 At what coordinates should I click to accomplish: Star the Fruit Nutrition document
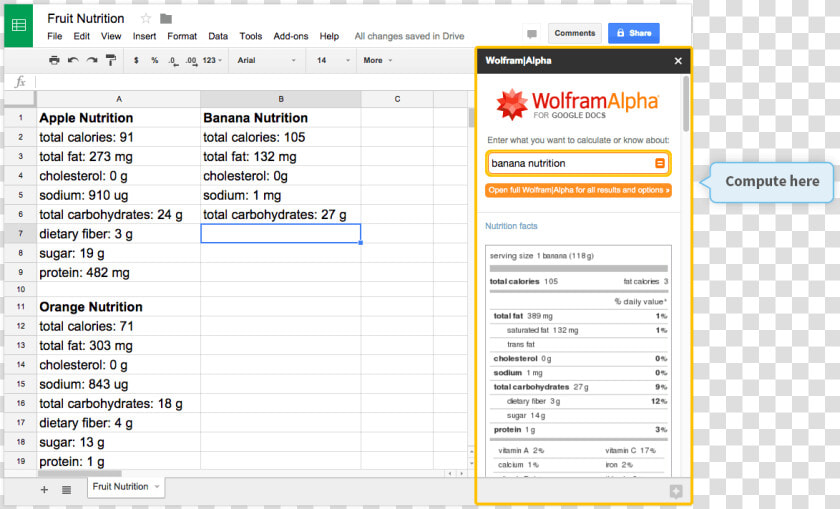tap(146, 19)
